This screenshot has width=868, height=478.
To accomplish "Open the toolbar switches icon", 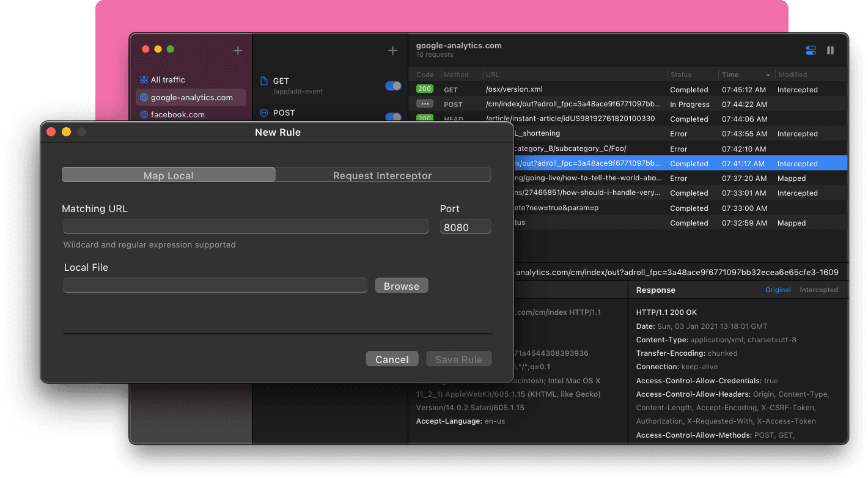I will [x=811, y=51].
